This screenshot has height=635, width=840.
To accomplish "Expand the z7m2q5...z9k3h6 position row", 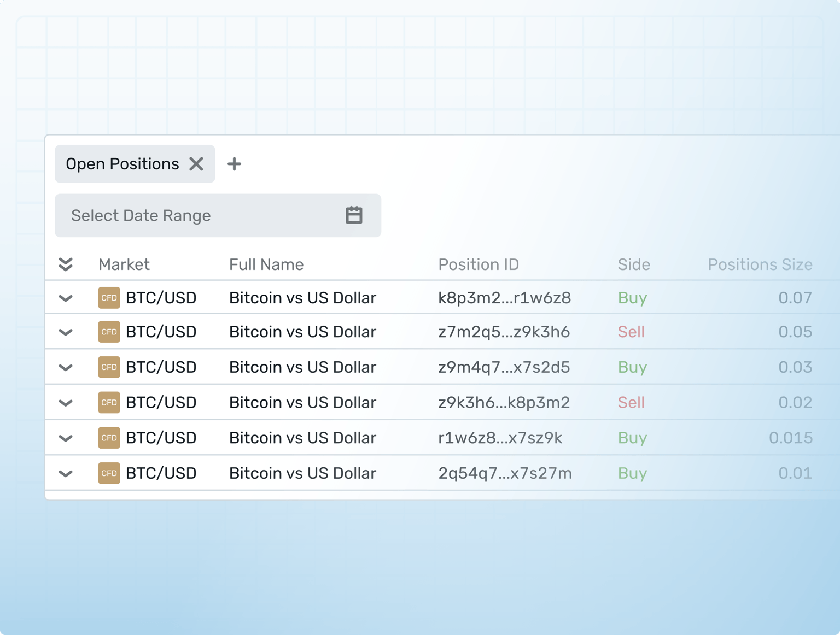I will (x=66, y=332).
